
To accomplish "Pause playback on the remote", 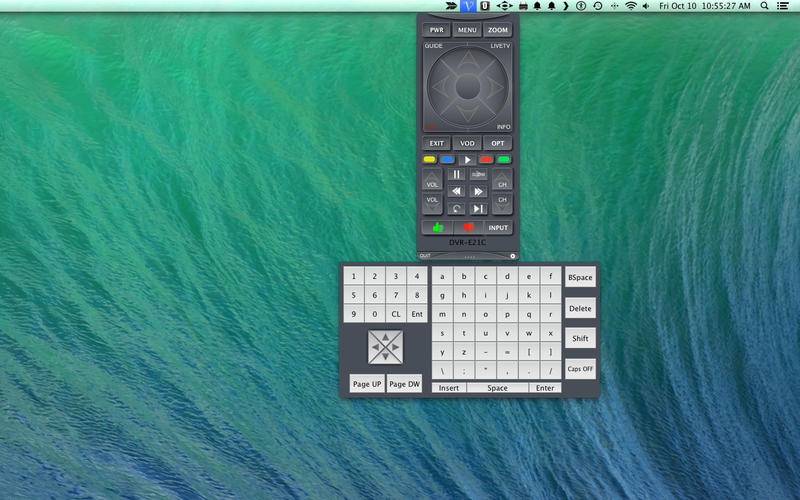I will click(456, 175).
